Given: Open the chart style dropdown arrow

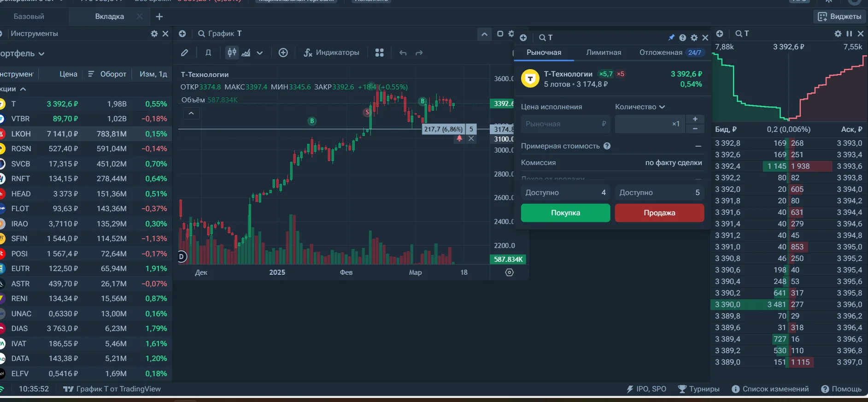Looking at the screenshot, I should tap(260, 53).
